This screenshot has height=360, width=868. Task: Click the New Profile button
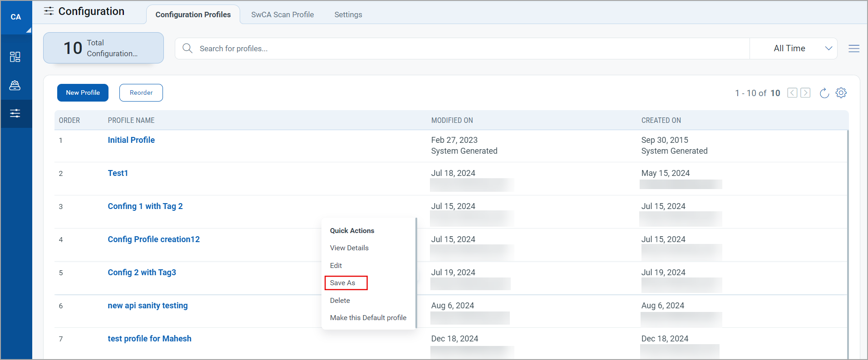[x=83, y=92]
